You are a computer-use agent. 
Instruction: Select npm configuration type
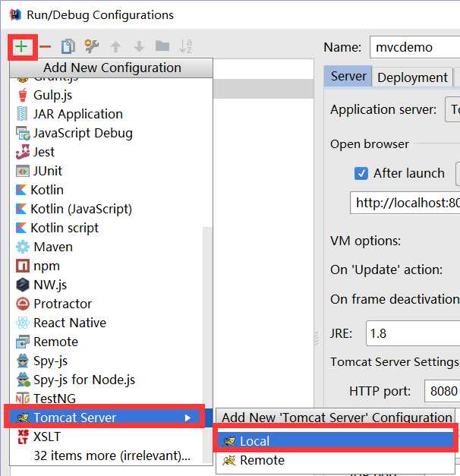click(x=106, y=266)
